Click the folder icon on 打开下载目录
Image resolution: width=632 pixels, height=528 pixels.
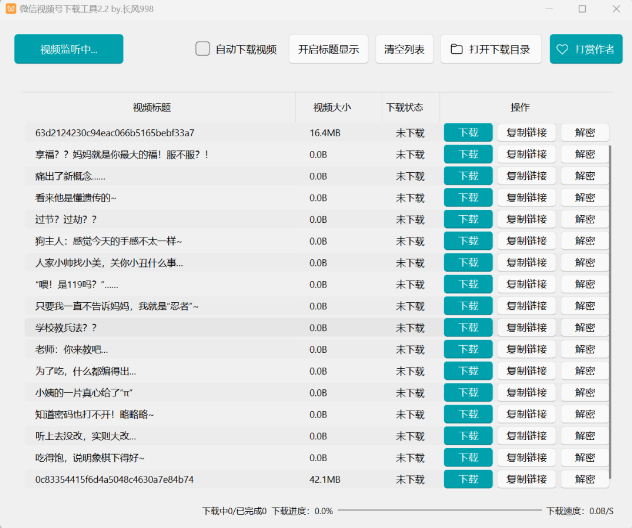click(x=457, y=49)
